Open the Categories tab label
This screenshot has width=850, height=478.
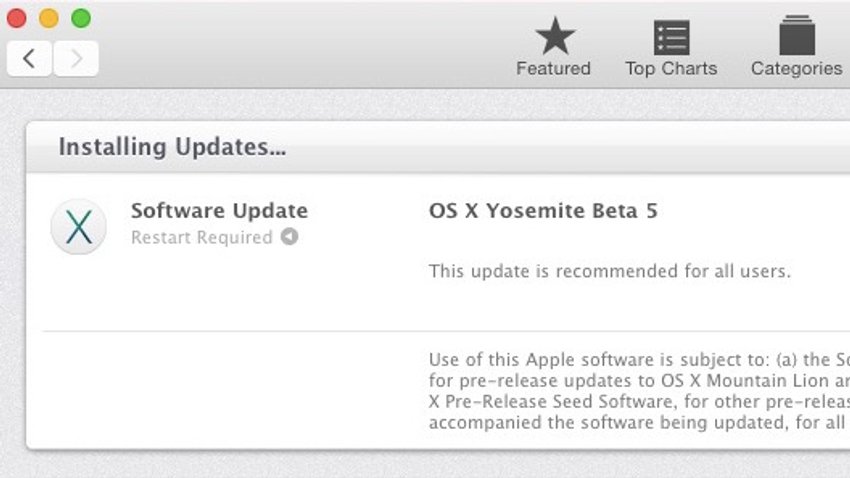coord(796,69)
